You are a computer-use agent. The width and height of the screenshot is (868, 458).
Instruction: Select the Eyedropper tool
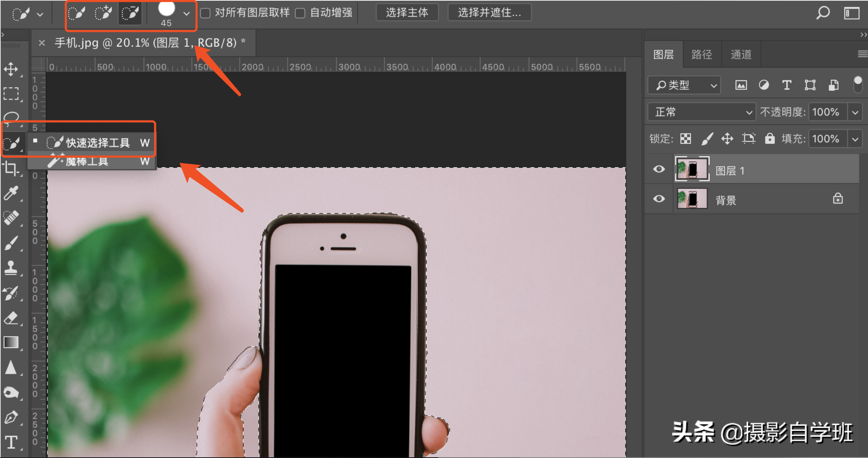click(11, 193)
